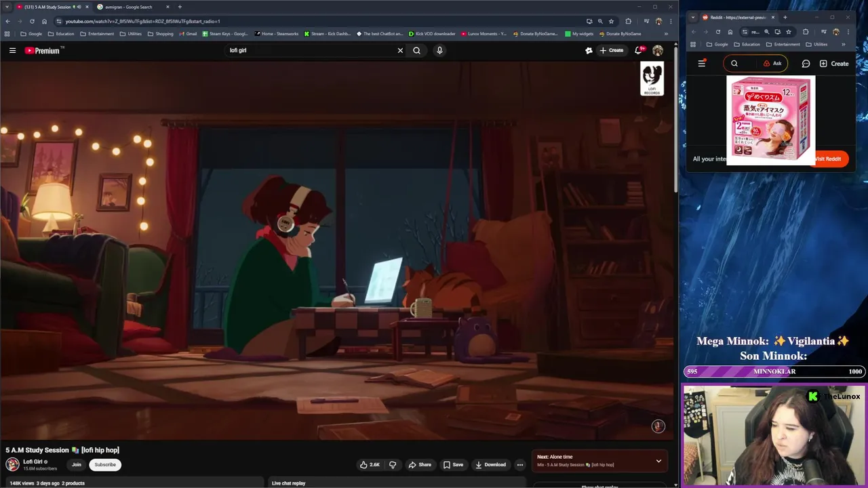868x488 pixels.
Task: Click the channel watermark on the video
Action: pos(658,426)
